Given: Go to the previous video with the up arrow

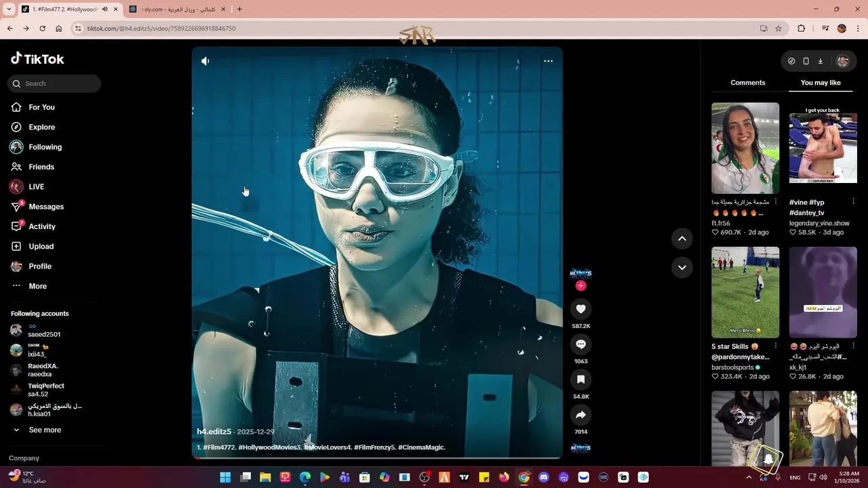Looking at the screenshot, I should 682,239.
